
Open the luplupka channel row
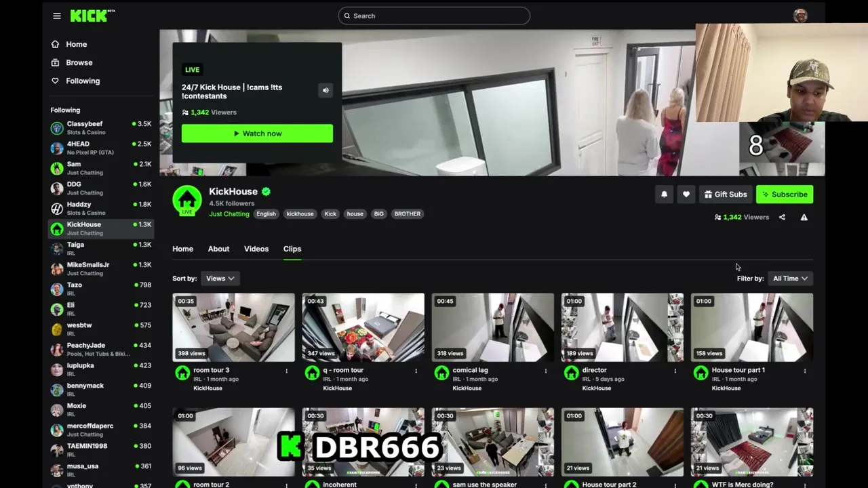click(x=101, y=369)
